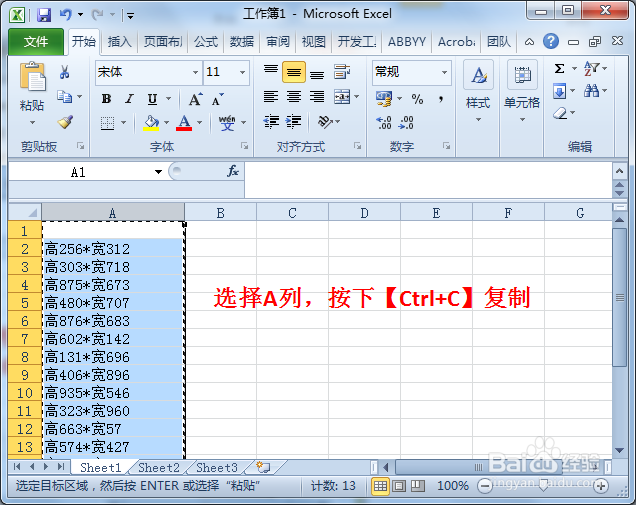Toggle Align Text Left
The height and width of the screenshot is (505, 636).
(x=271, y=97)
